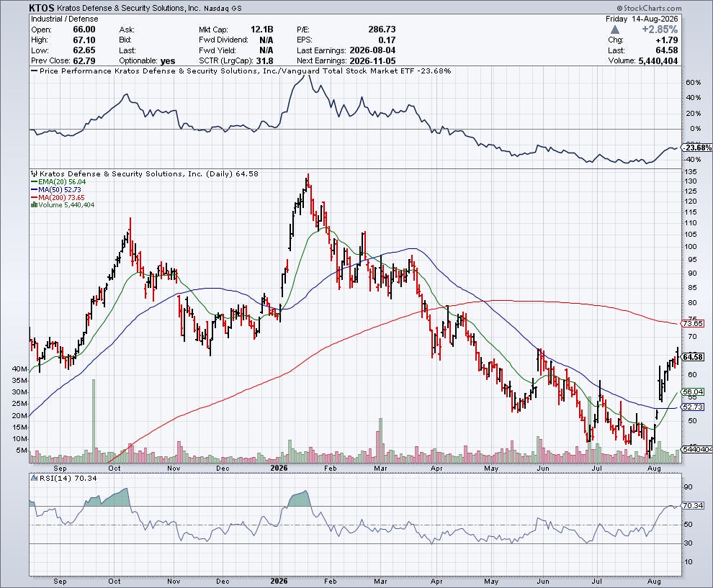The height and width of the screenshot is (588, 713).
Task: Click the Prev Close value 62.79
Action: 84,61
